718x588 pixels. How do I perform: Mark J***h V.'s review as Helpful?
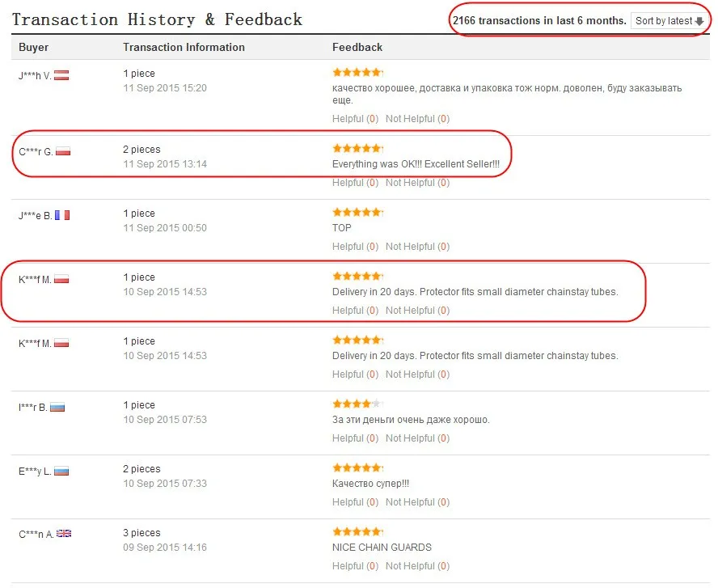355,119
